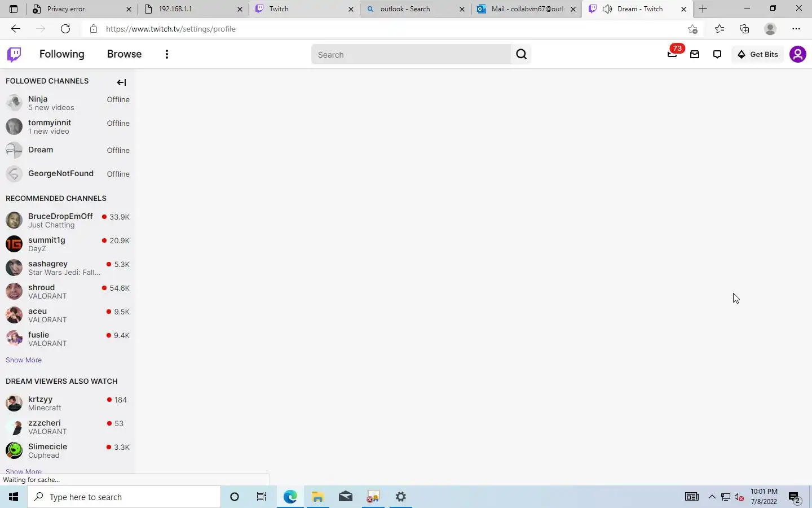Click the Edge taskbar icon
Screen dimensions: 812x508
click(x=290, y=497)
